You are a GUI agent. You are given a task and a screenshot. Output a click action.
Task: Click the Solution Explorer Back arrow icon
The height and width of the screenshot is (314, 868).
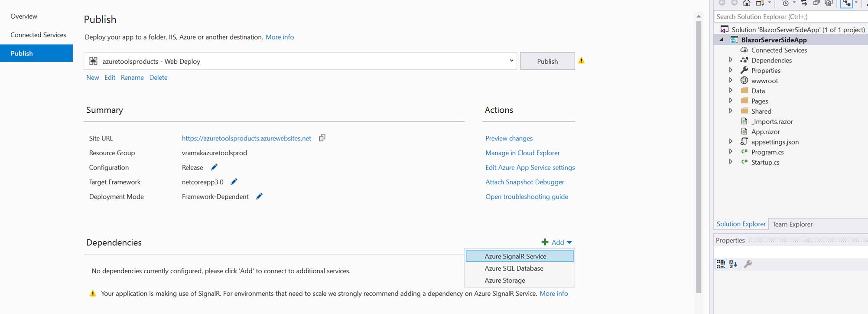pos(722,3)
